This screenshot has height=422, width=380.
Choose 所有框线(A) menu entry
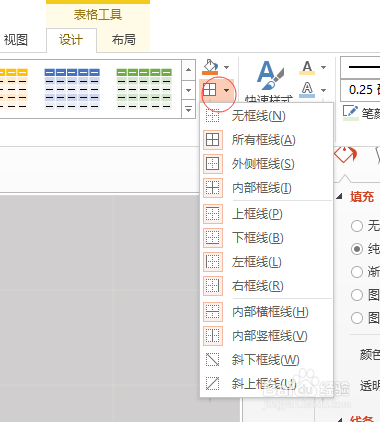267,140
